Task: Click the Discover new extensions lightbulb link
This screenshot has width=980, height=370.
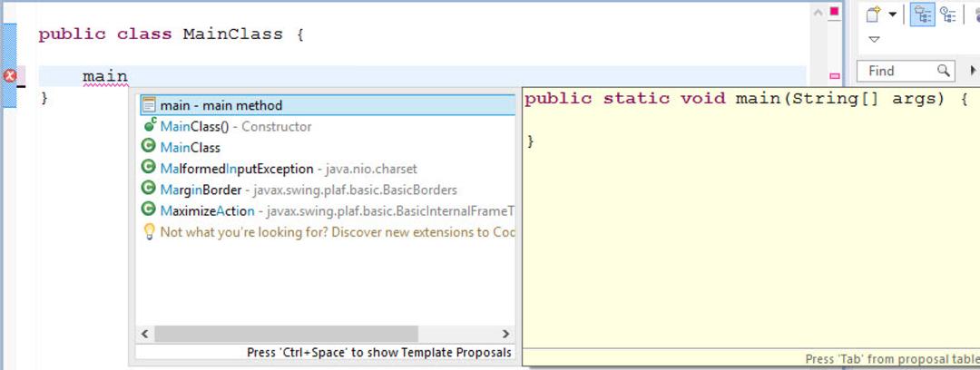Action: point(328,232)
